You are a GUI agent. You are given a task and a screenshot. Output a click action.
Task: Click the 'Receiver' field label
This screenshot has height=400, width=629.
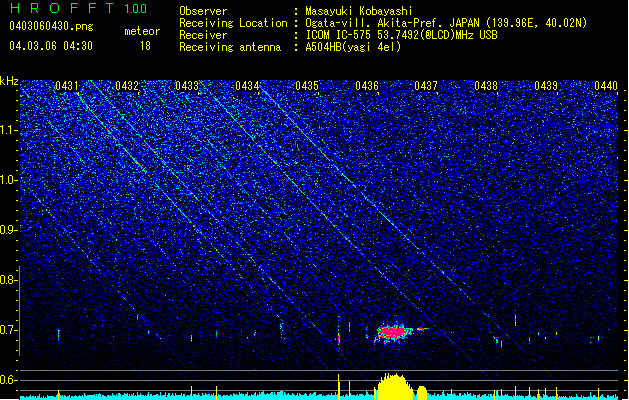point(203,35)
